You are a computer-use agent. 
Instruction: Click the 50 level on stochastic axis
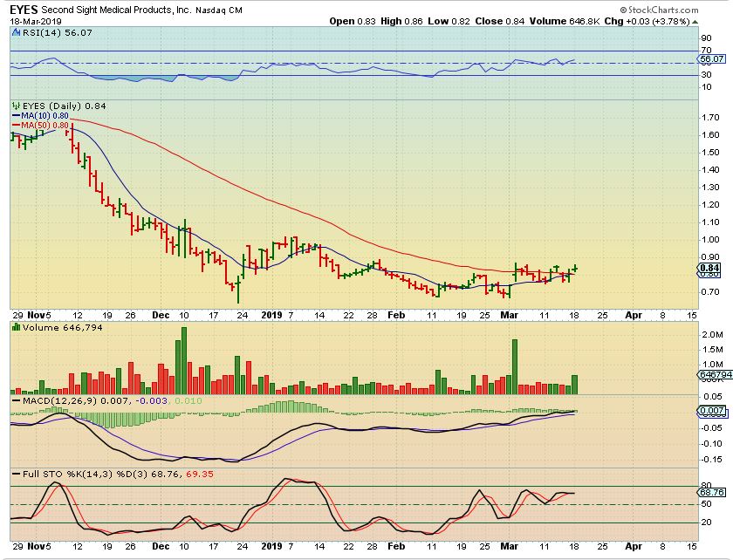tap(706, 504)
